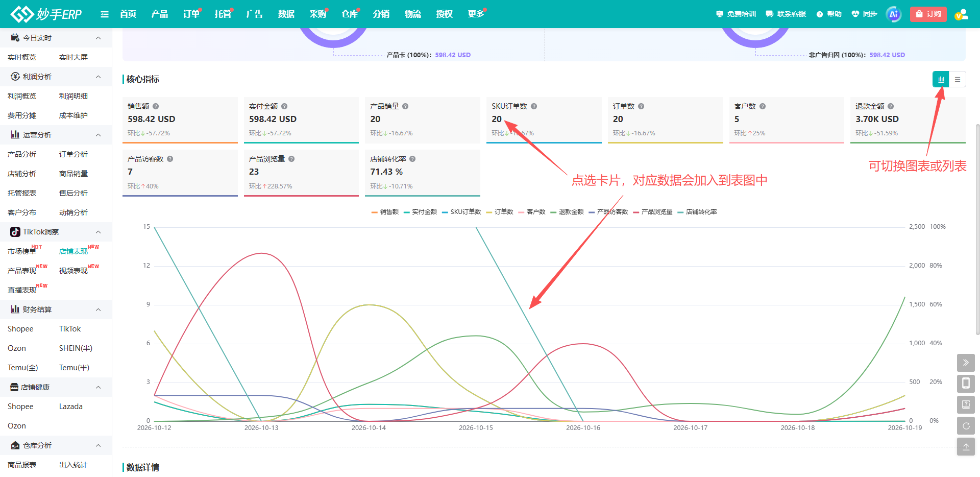Toggle the 产品浏览量 metric card
980x477 pixels.
[301, 173]
